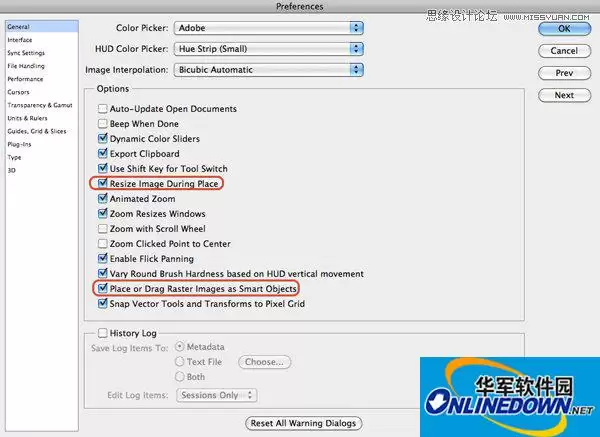Select the Type preferences category
600x437 pixels.
(x=15, y=157)
